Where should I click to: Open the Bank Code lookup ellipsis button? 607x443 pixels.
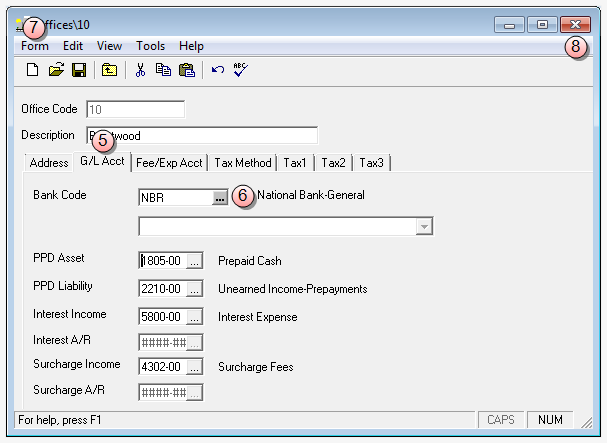[x=219, y=198]
